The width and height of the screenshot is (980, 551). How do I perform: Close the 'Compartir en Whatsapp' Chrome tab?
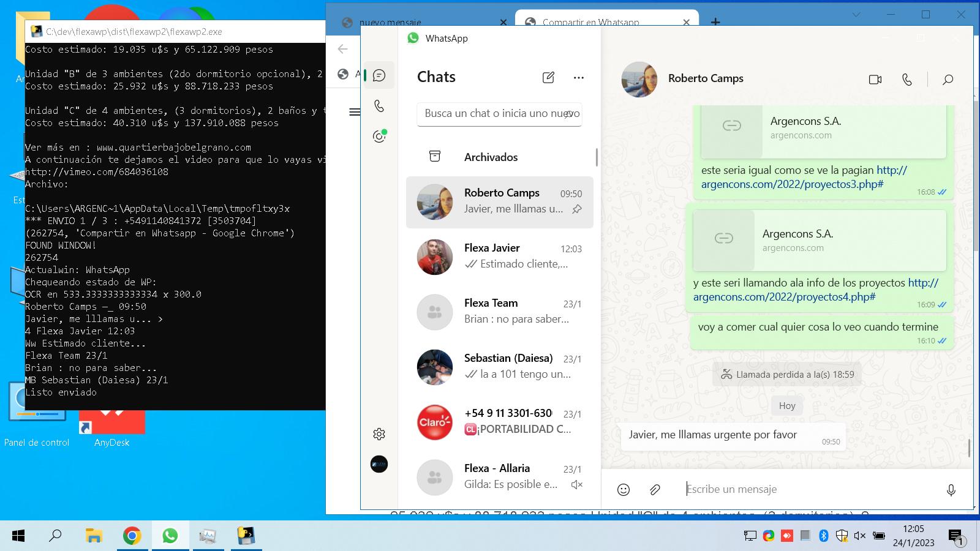click(686, 22)
